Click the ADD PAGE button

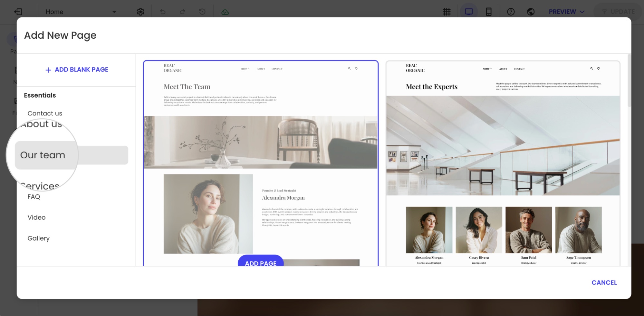pyautogui.click(x=261, y=261)
